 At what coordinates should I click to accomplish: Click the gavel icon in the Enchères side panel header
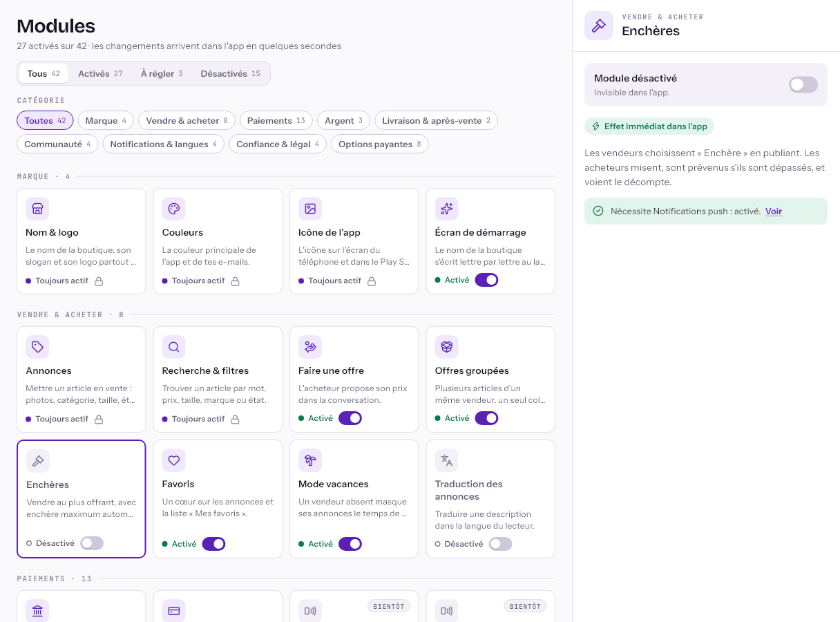pos(599,26)
